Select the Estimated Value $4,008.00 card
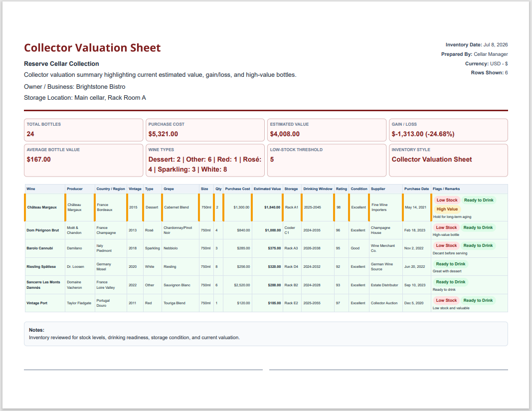This screenshot has height=411, width=532. (327, 130)
